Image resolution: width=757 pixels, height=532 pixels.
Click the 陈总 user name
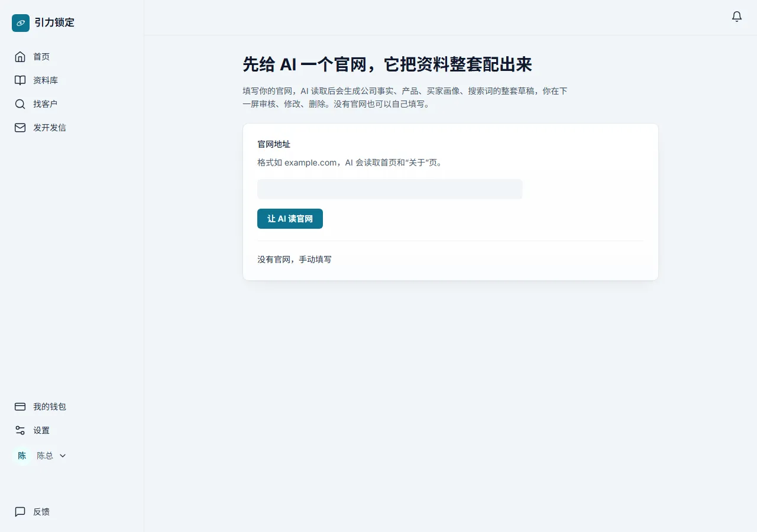45,456
